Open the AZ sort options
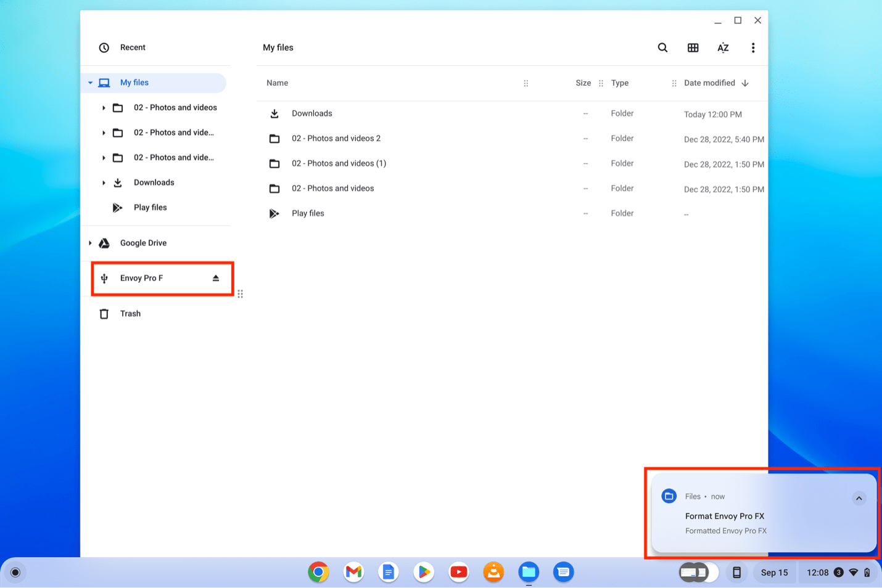The image size is (882, 588). pyautogui.click(x=723, y=47)
